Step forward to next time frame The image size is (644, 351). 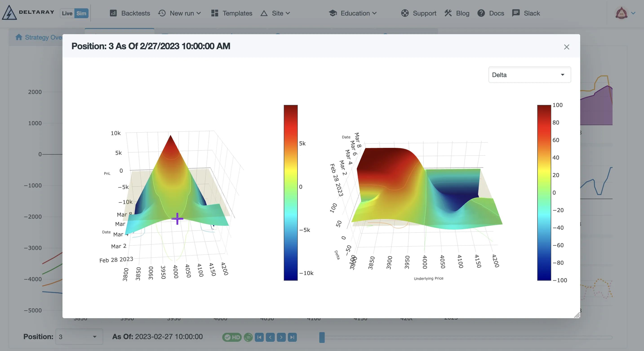coord(281,337)
